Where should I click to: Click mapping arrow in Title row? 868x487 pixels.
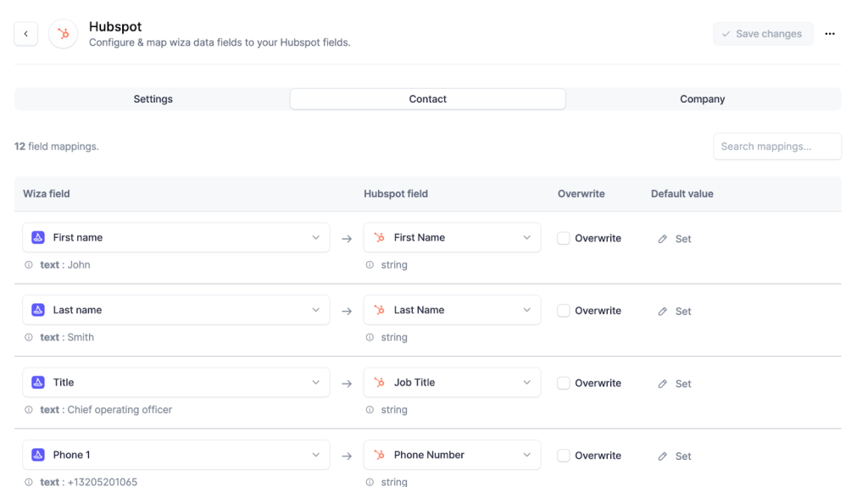pyautogui.click(x=347, y=384)
